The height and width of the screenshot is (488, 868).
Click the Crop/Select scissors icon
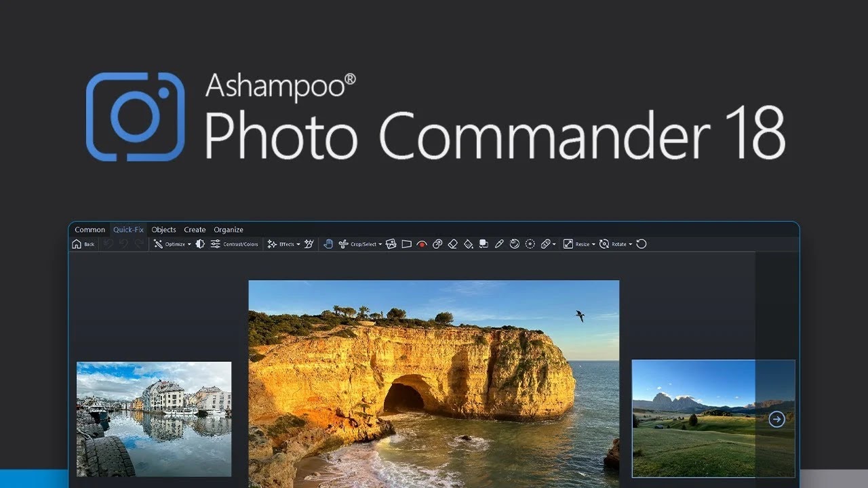[x=343, y=244]
